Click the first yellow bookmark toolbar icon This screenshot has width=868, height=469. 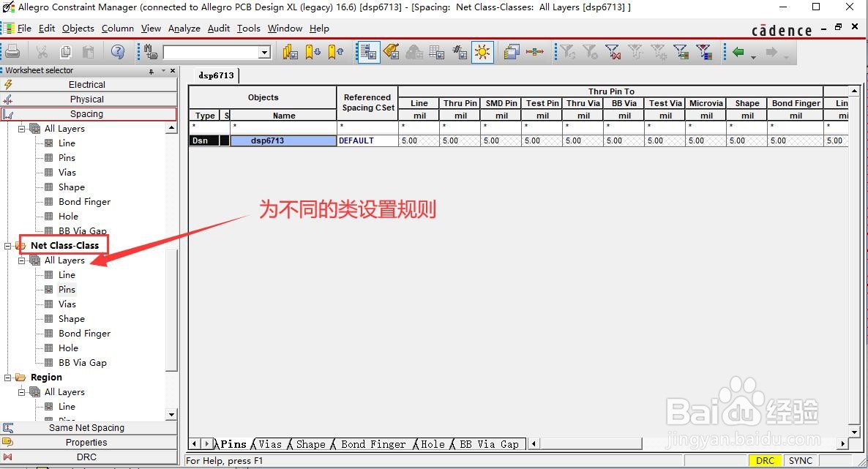click(x=290, y=52)
